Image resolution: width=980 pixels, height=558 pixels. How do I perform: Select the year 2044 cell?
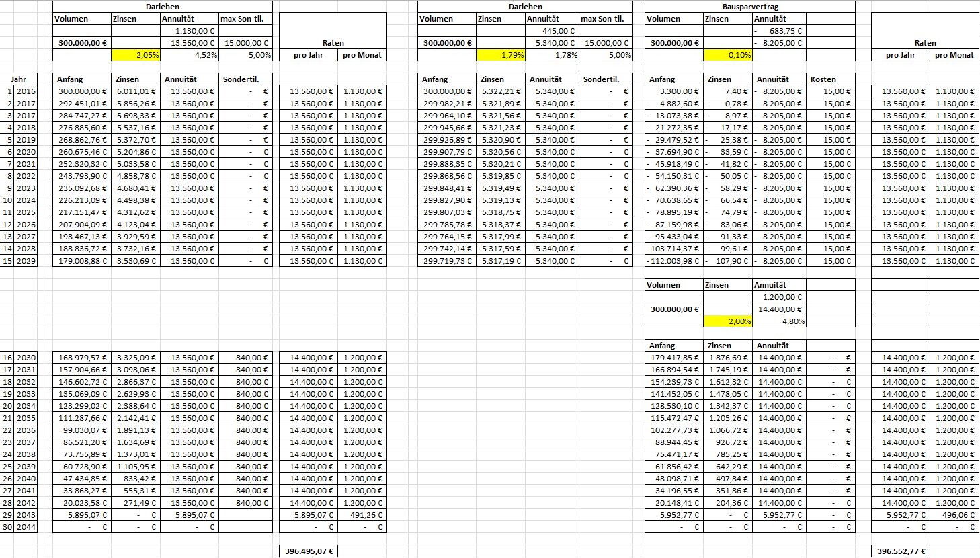click(26, 527)
